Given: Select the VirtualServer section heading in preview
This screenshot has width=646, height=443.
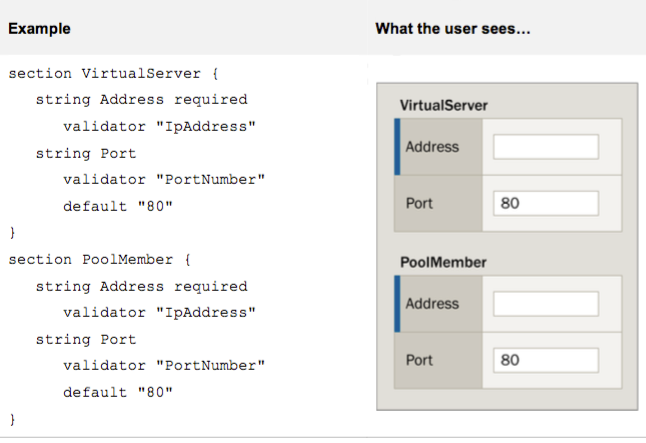Looking at the screenshot, I should (443, 105).
